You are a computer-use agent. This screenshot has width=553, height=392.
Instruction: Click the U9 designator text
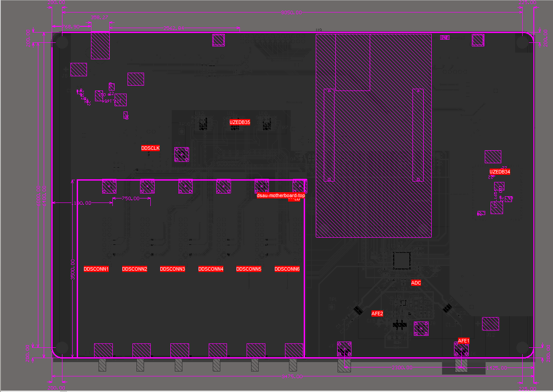click(x=318, y=30)
